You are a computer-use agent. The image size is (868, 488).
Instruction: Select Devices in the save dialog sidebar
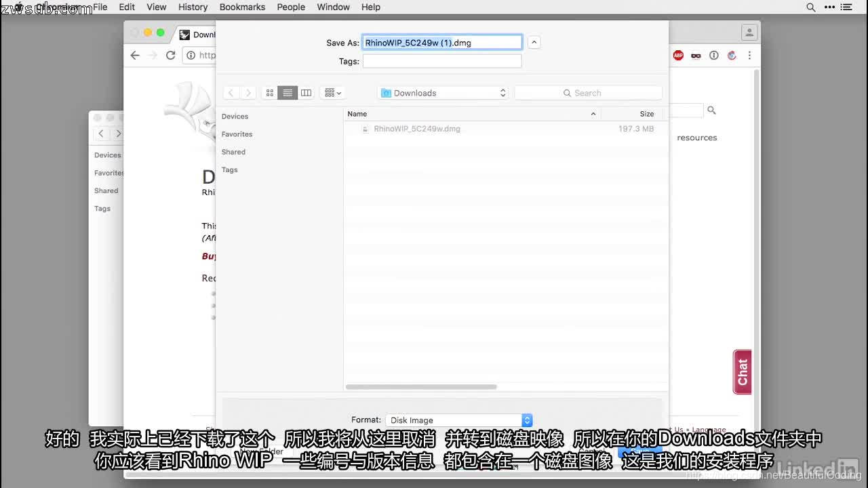click(x=235, y=117)
